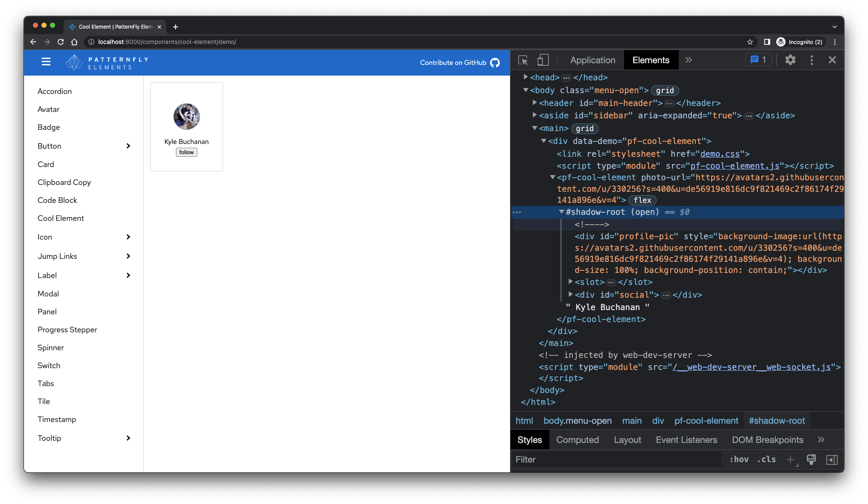Click the new style rule plus icon
Screen dimensions: 868x504
(x=790, y=460)
